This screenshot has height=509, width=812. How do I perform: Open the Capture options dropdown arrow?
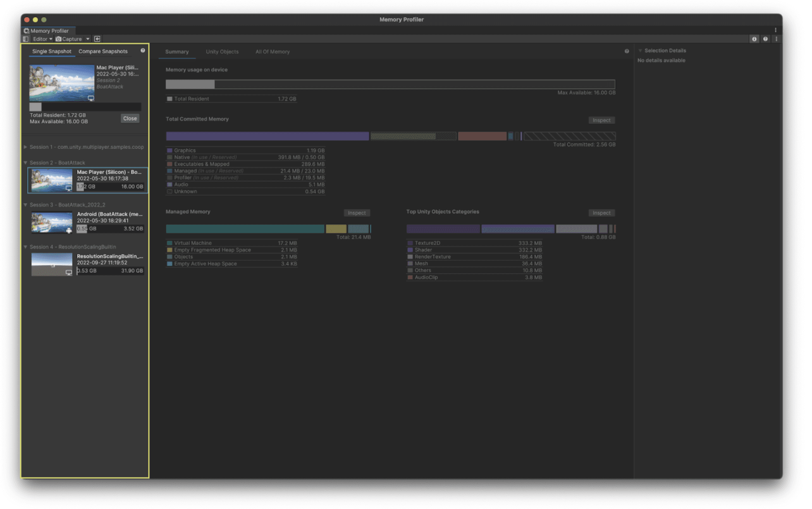[x=88, y=39]
